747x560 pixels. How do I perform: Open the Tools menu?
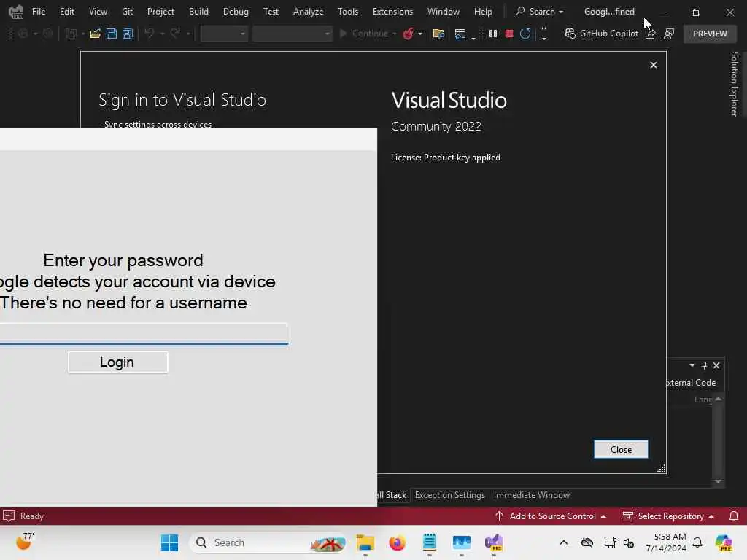348,12
